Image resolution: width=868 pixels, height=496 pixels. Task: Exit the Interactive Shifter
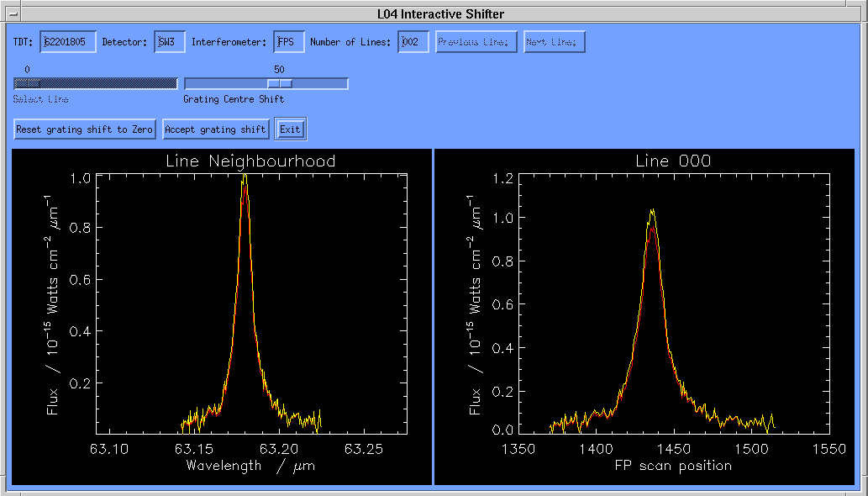(290, 129)
